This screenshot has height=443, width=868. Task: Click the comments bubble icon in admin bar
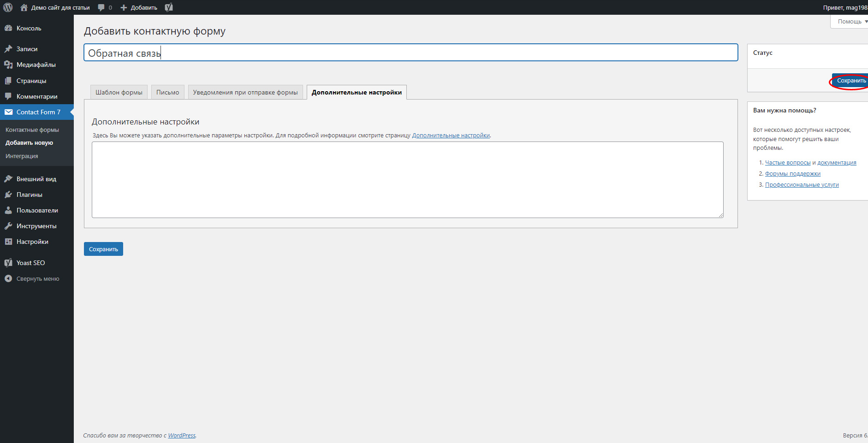[101, 7]
